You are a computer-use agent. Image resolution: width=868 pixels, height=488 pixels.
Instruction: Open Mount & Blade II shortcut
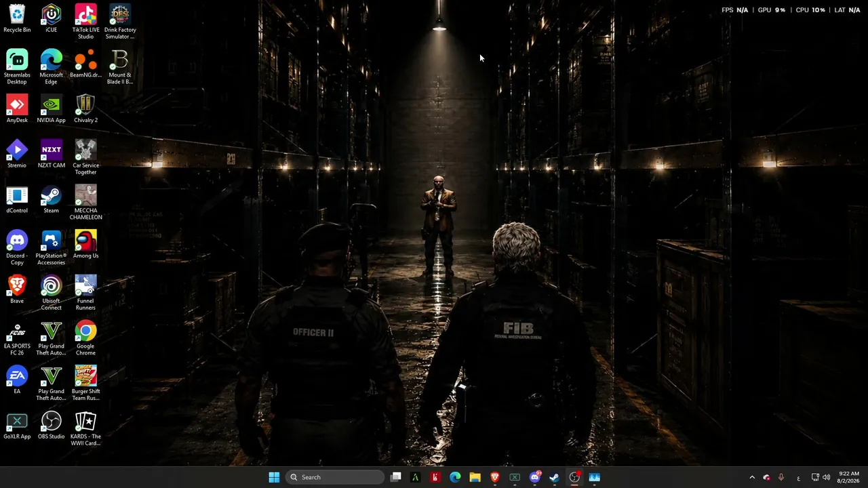120,68
